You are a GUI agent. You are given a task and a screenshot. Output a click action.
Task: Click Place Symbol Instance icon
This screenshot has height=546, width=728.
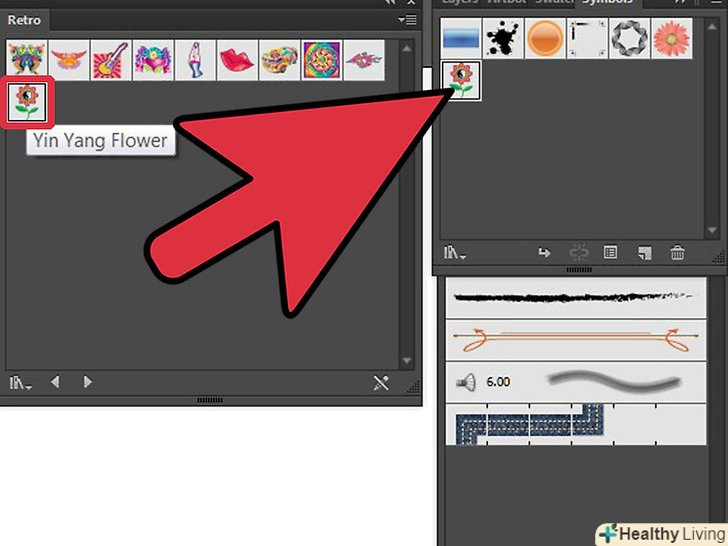pos(544,253)
